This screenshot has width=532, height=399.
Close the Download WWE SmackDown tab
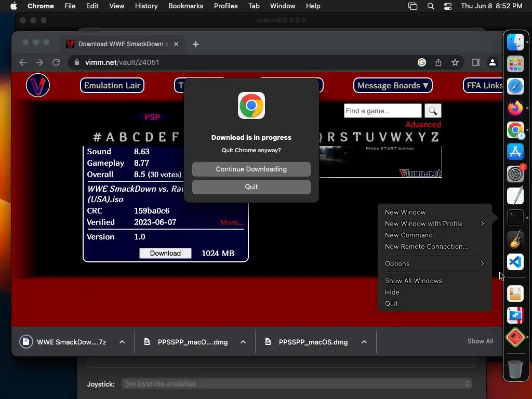176,44
